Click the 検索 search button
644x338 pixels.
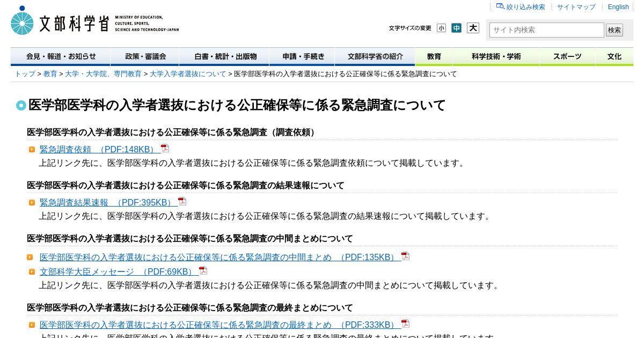[614, 30]
